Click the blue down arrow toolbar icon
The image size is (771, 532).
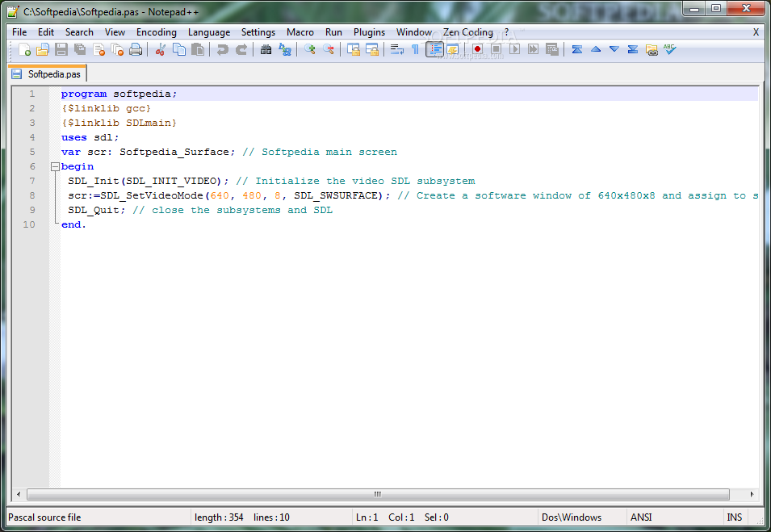[614, 50]
